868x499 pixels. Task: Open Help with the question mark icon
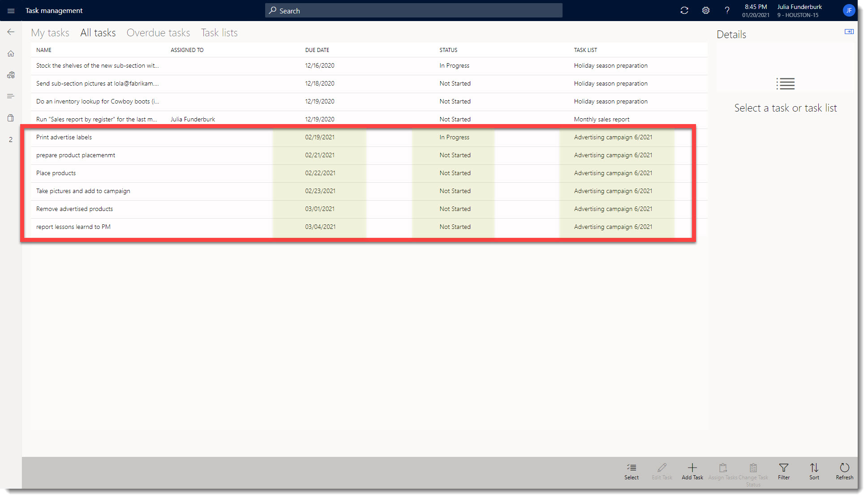tap(727, 10)
